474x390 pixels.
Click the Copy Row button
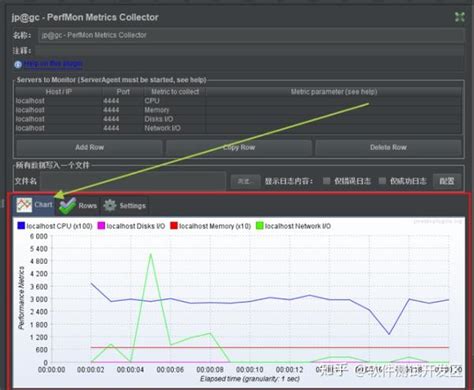[x=239, y=147]
